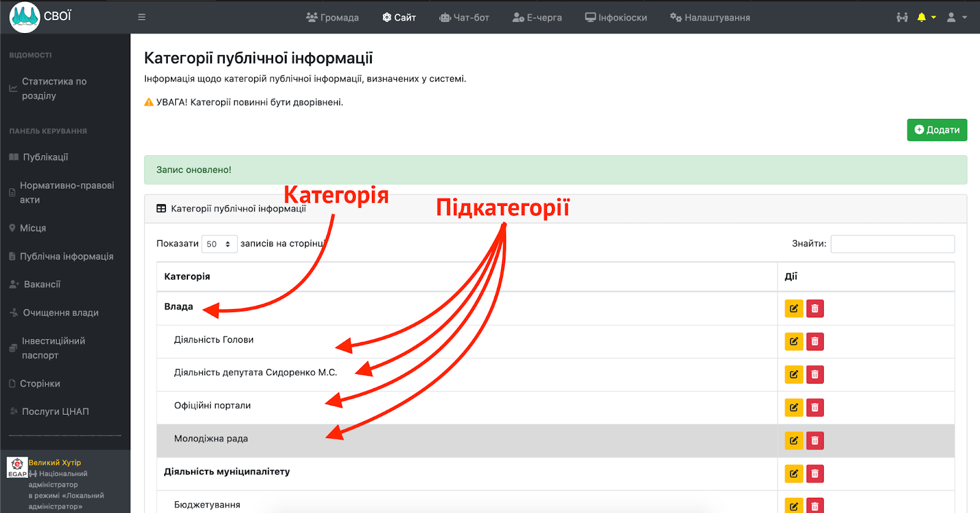Open the Громада top menu
980x513 pixels.
333,17
